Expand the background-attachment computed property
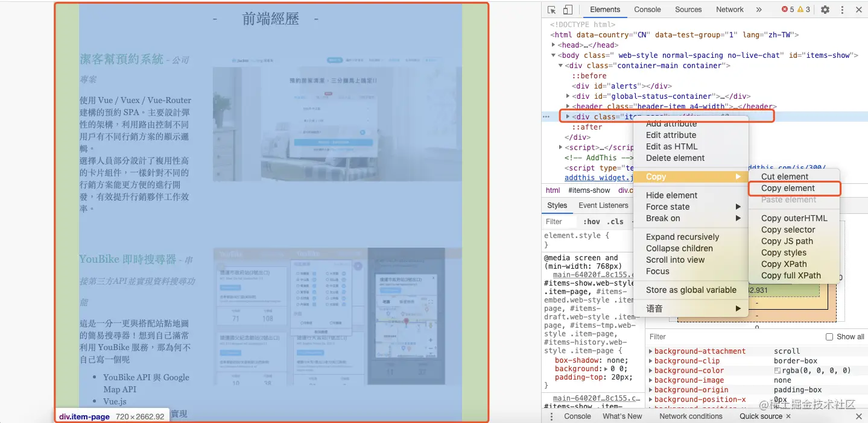This screenshot has width=868, height=423. tap(650, 351)
